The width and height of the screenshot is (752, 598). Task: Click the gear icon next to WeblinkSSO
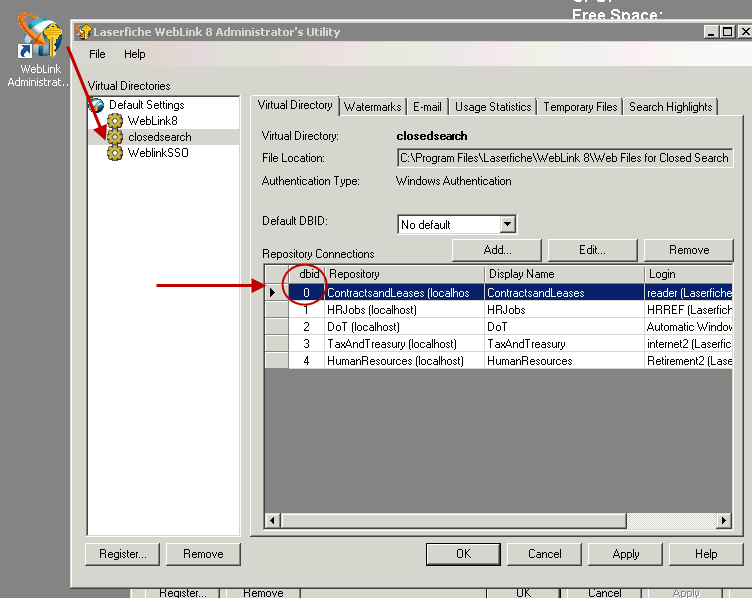[115, 153]
